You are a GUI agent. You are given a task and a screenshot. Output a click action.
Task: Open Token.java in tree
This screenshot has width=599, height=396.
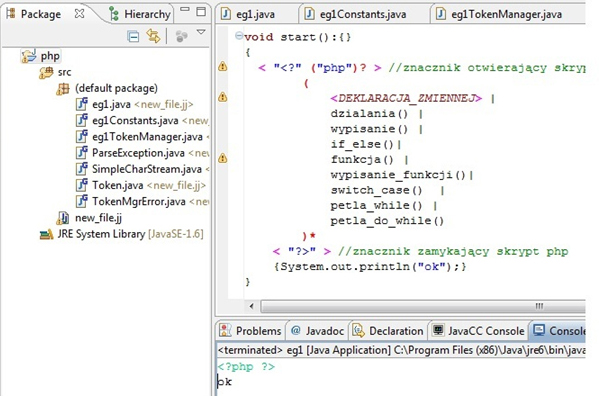coord(149,185)
